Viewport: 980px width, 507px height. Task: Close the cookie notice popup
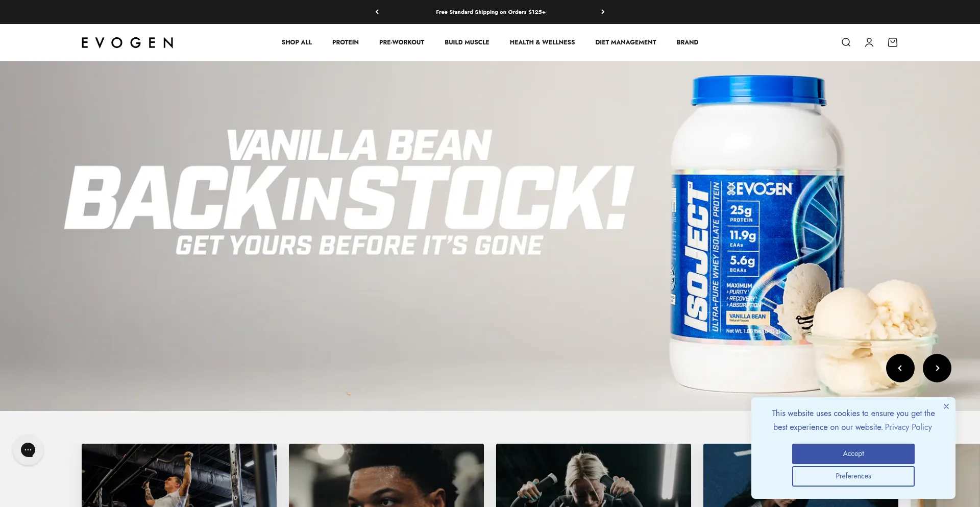946,406
